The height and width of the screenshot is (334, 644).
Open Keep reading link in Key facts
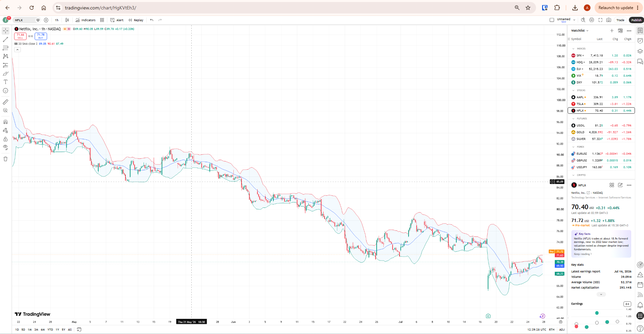[583, 254]
